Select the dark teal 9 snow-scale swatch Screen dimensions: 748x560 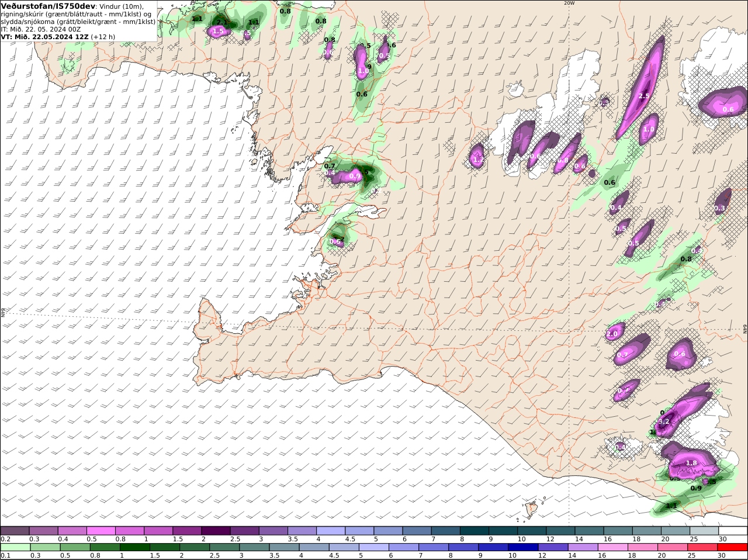click(x=504, y=531)
